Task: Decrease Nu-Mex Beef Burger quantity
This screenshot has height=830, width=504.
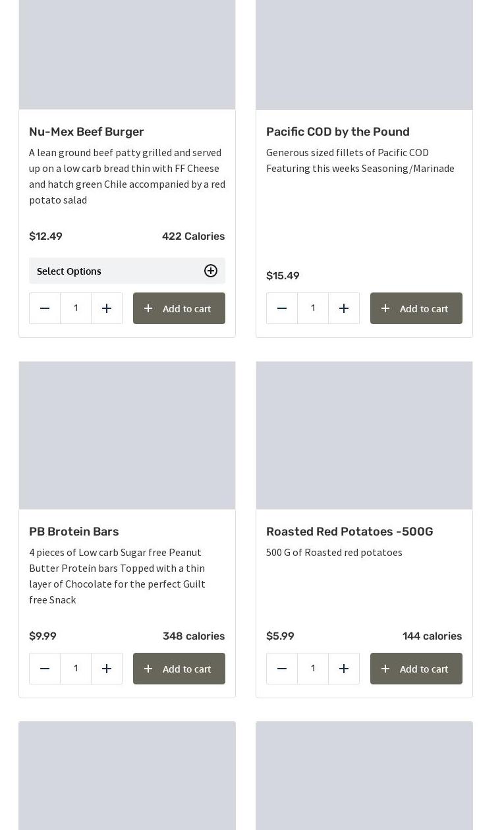Action: pyautogui.click(x=45, y=308)
